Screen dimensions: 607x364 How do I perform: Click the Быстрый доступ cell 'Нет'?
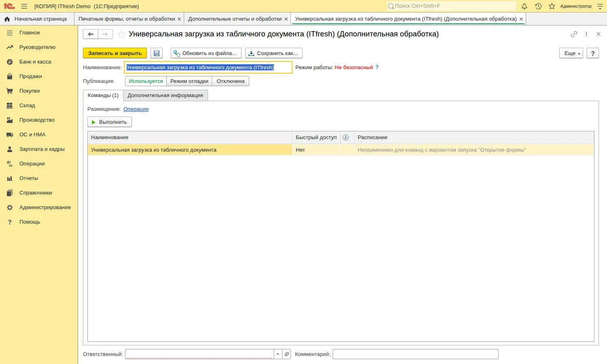click(x=317, y=150)
